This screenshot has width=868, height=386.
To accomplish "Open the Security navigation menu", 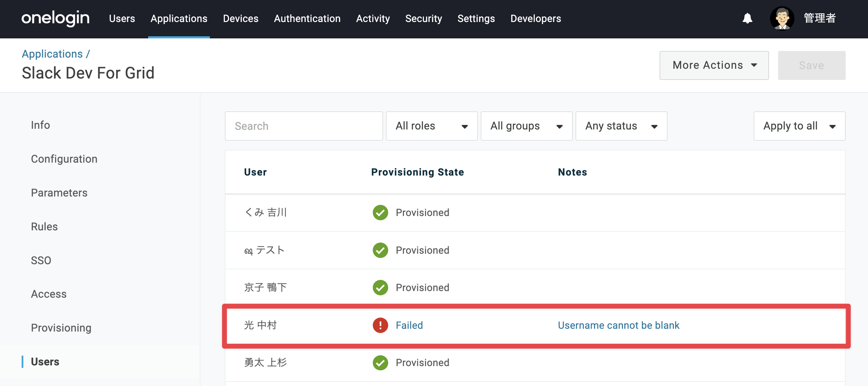I will point(424,18).
